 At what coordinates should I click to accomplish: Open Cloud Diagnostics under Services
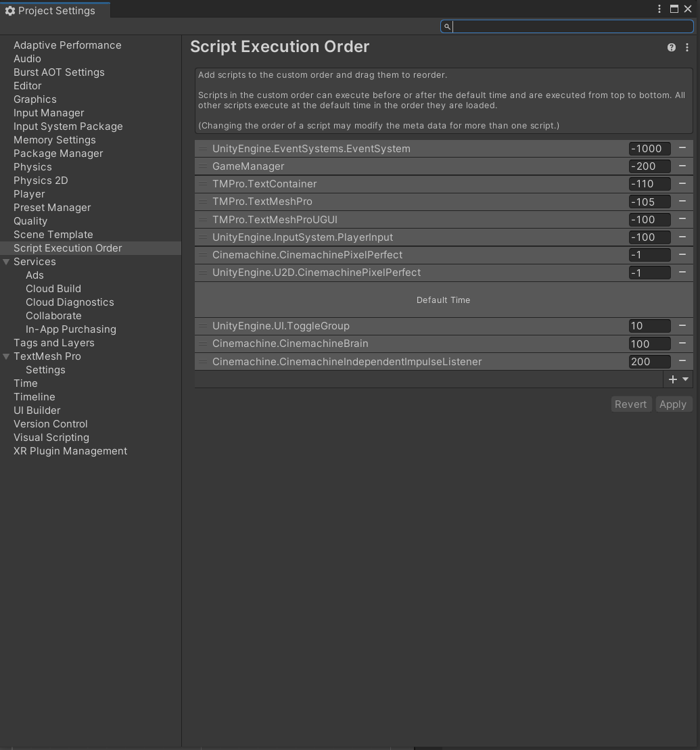[x=70, y=302]
